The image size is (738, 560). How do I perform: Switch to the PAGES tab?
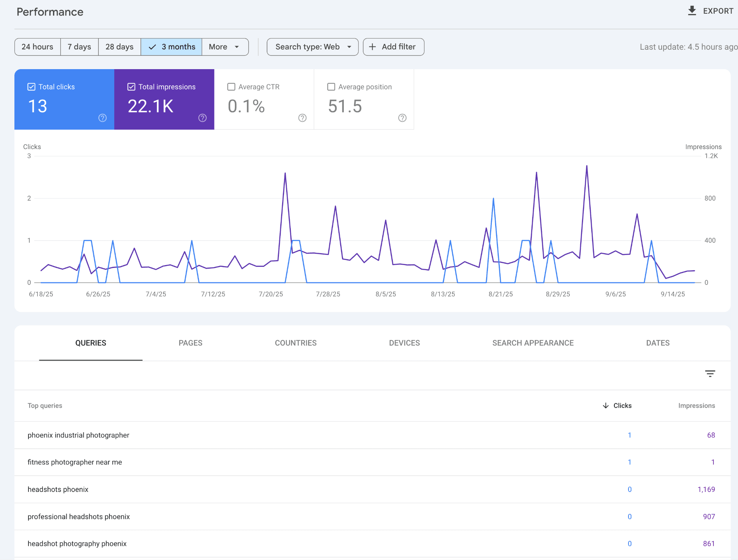190,343
